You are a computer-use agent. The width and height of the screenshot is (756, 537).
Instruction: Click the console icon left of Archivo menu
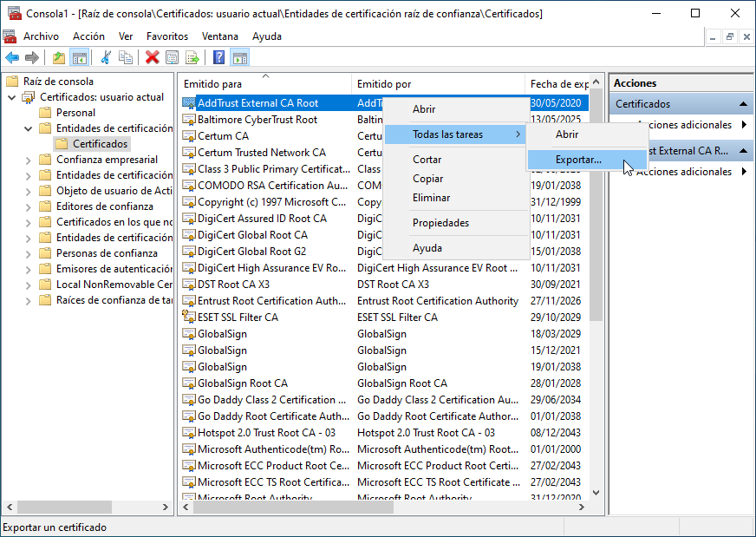click(10, 36)
